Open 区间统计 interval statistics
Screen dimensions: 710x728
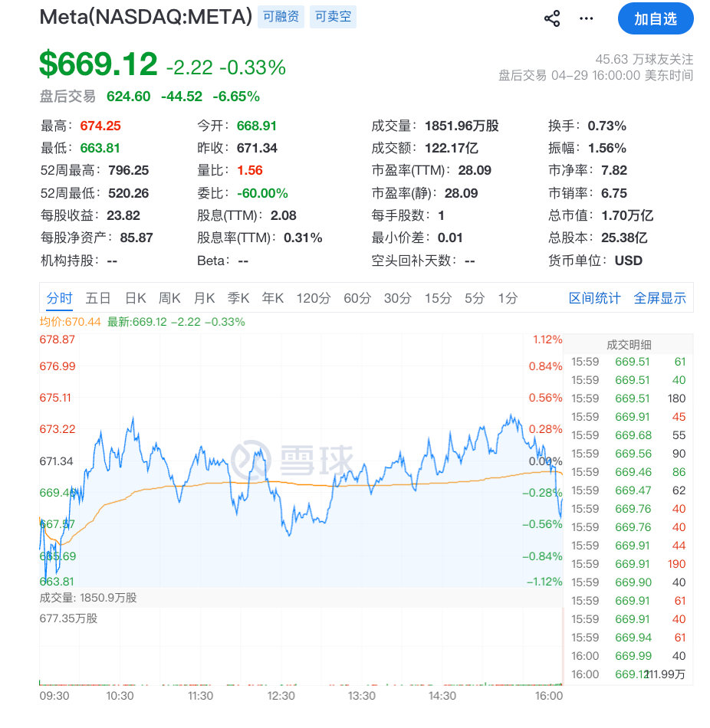tap(596, 298)
